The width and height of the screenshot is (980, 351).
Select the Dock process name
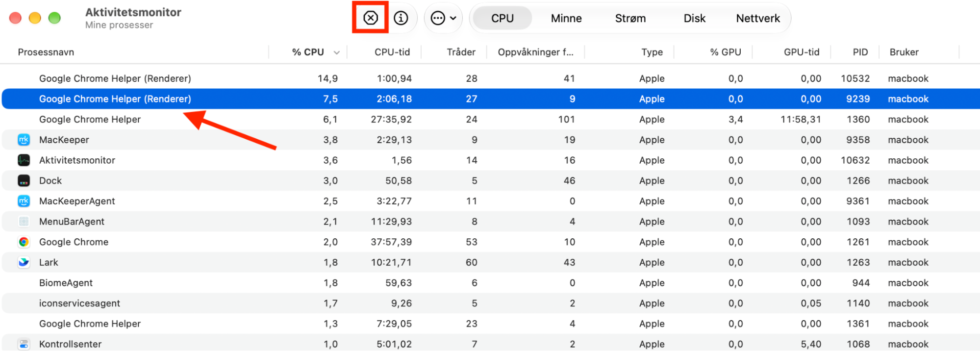coord(50,180)
